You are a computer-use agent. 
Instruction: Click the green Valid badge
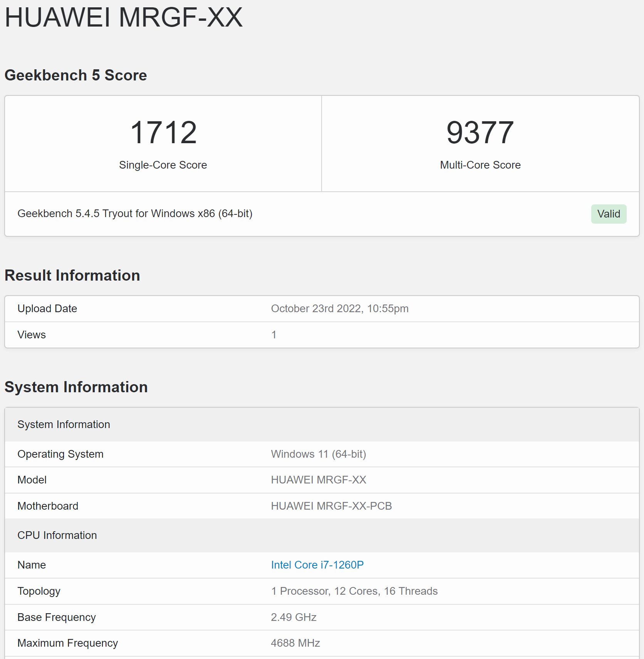[x=609, y=214]
